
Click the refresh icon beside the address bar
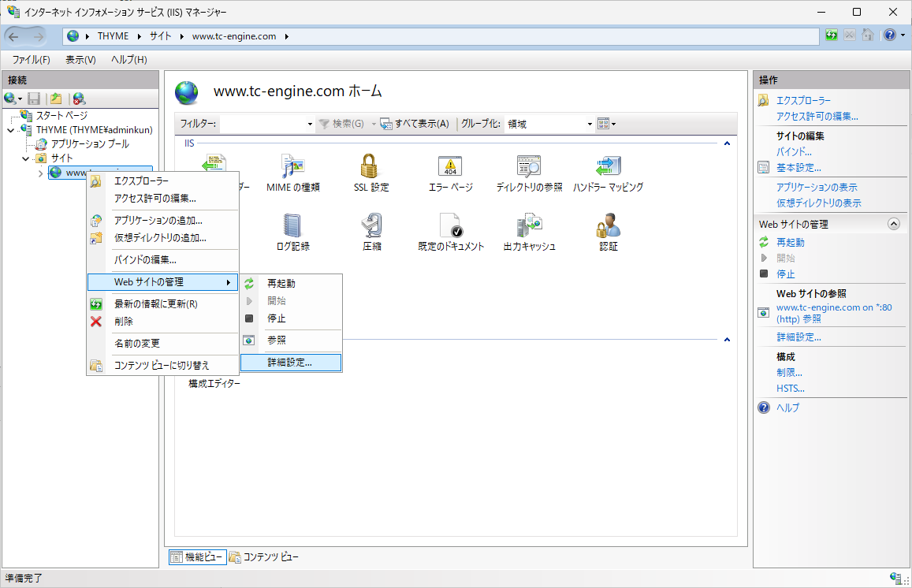tap(831, 35)
